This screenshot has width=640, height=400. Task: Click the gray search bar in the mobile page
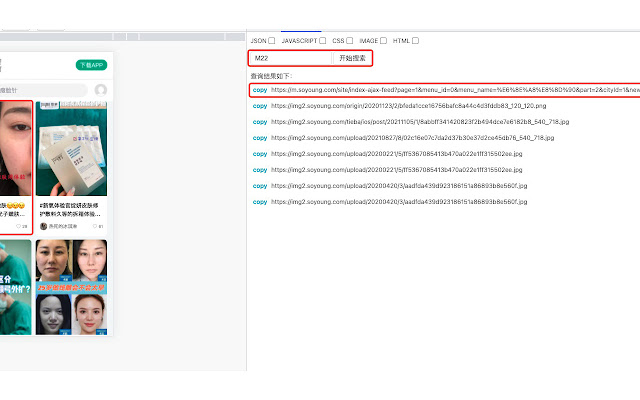[43, 90]
